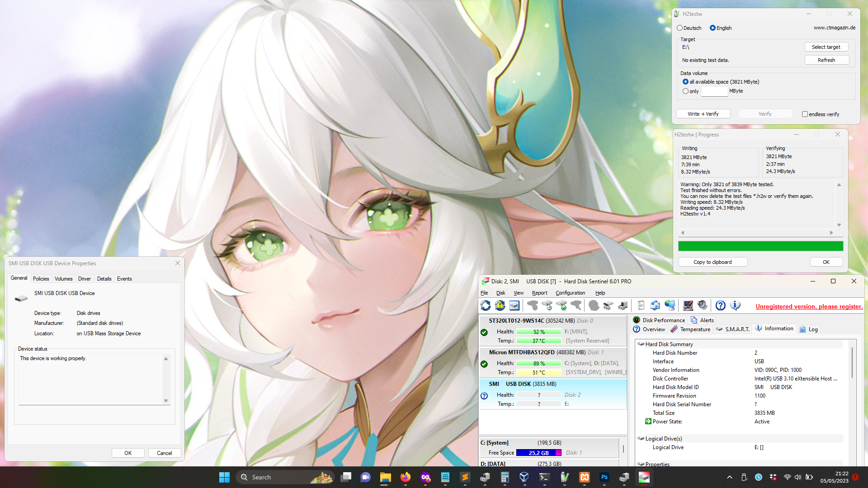The height and width of the screenshot is (488, 868).
Task: Click the refresh with warning icon in Sentinel toolbar
Action: tap(500, 306)
